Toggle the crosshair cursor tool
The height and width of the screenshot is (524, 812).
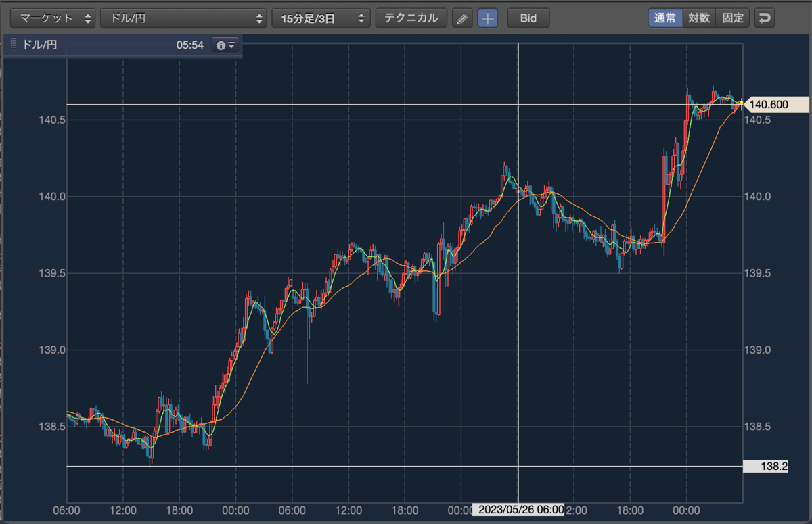(487, 18)
